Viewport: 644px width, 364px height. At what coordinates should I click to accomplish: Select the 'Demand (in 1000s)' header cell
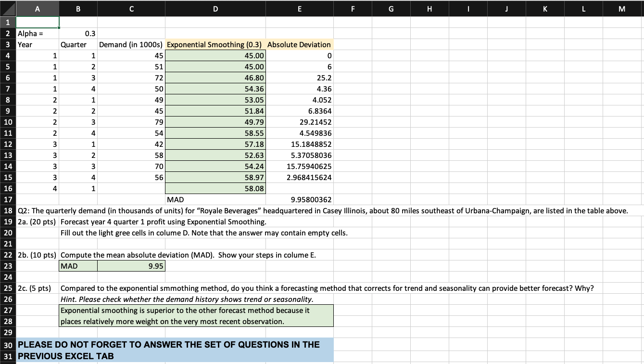(x=131, y=44)
